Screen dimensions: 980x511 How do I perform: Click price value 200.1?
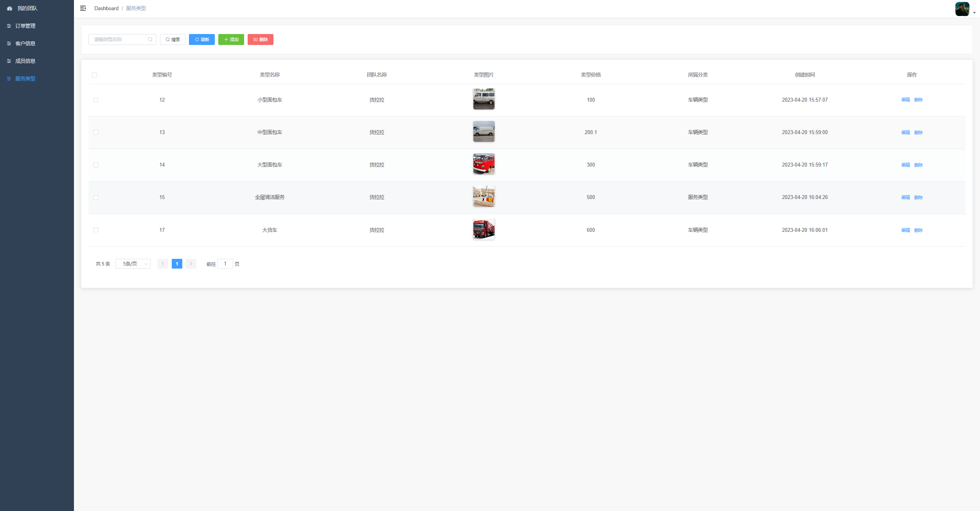point(591,133)
